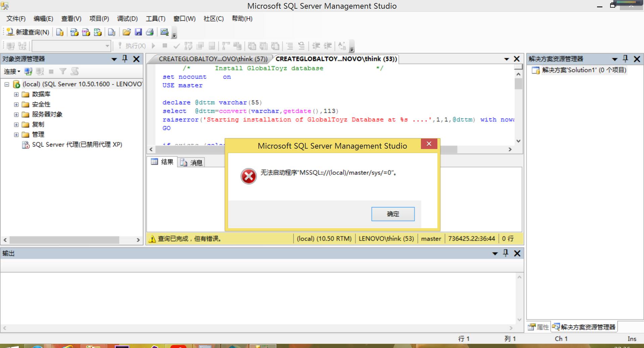The image size is (644, 348).
Task: Expand the 数据库 (Databases) folder
Action: click(16, 94)
